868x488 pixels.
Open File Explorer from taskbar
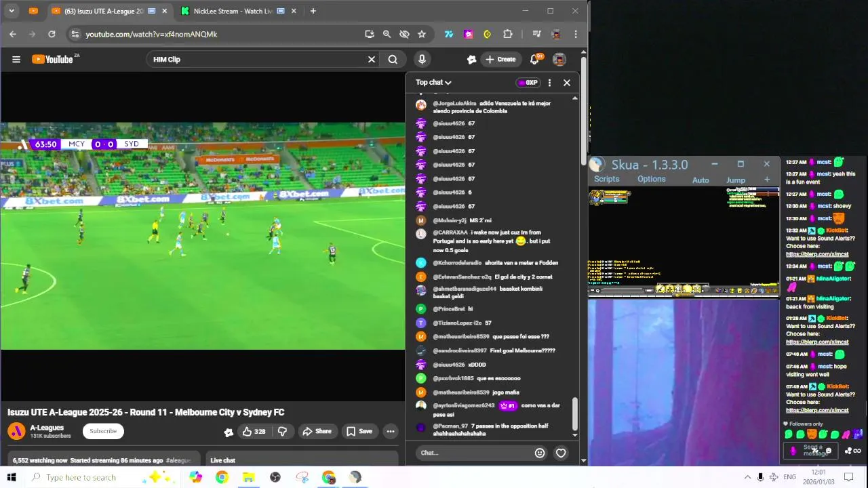tap(248, 477)
